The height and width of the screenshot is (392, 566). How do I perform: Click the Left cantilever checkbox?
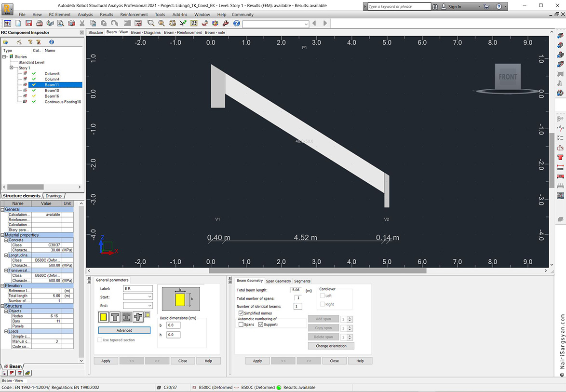(323, 295)
